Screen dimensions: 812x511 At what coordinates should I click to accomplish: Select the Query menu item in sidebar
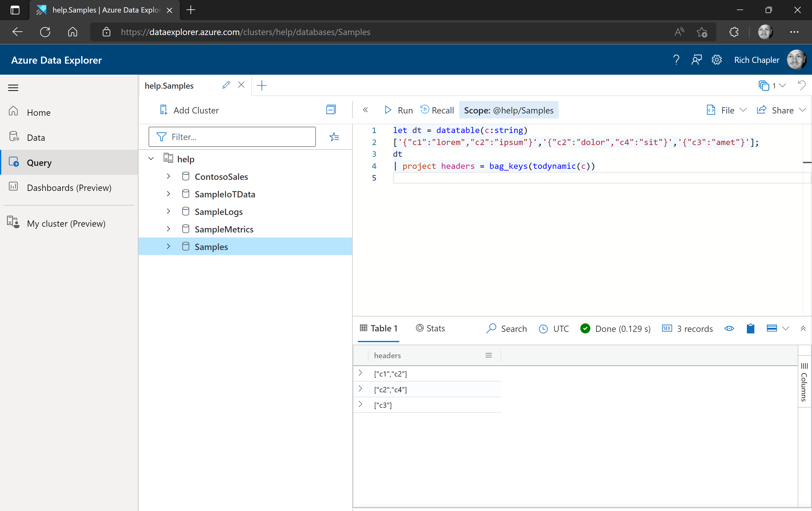(x=39, y=162)
